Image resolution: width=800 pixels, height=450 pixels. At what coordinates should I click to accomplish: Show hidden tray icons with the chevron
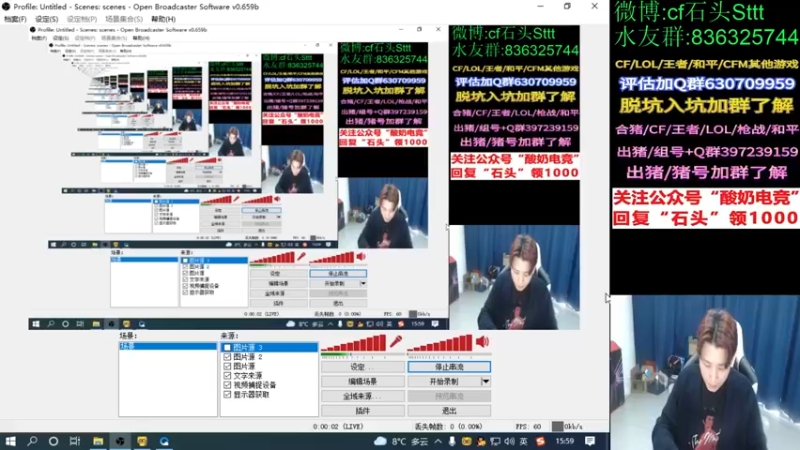[x=438, y=441]
